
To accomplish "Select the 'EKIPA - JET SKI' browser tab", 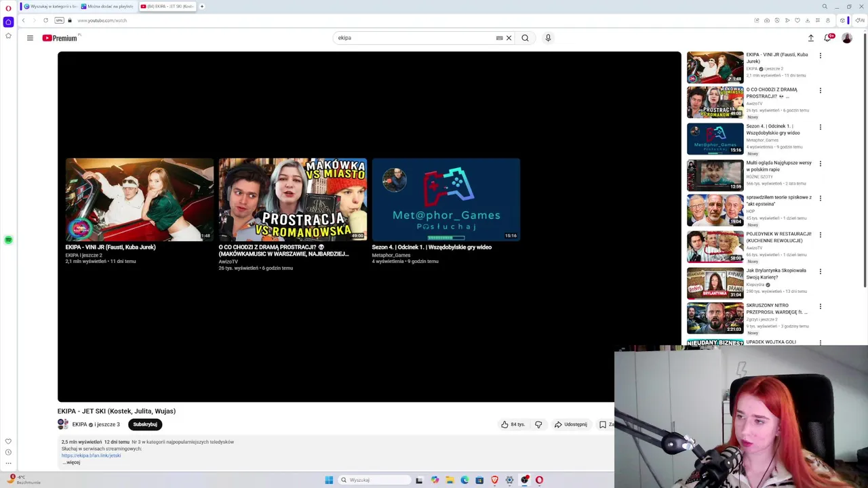I will coord(167,6).
